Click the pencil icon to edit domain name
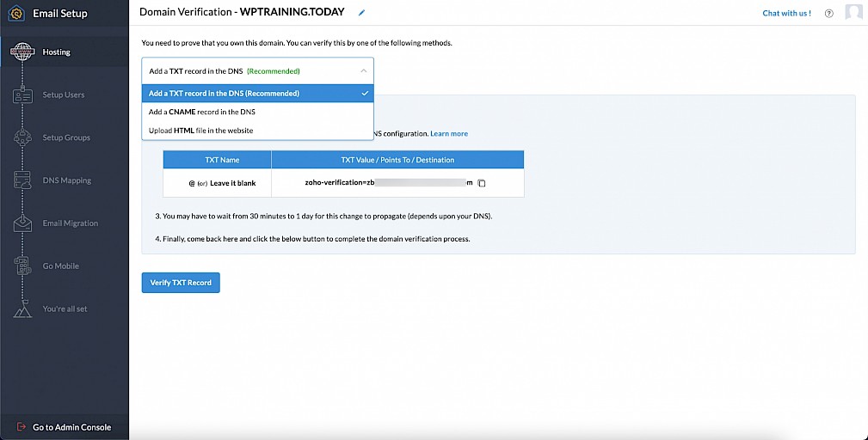The image size is (868, 440). (x=361, y=13)
